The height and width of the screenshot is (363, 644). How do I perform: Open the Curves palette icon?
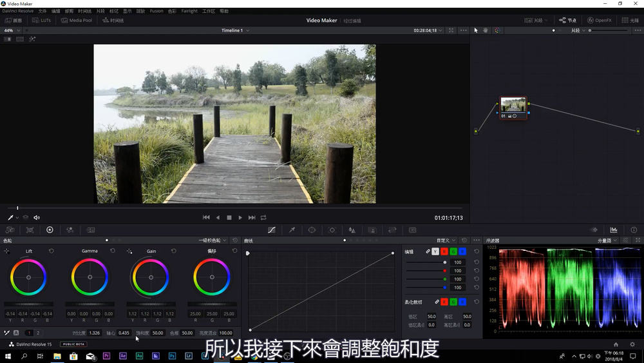point(272,230)
